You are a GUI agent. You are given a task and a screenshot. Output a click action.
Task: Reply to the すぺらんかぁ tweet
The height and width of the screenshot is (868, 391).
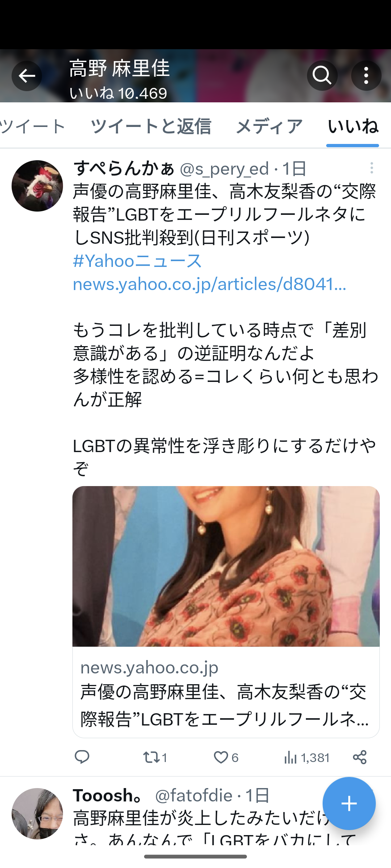82,757
